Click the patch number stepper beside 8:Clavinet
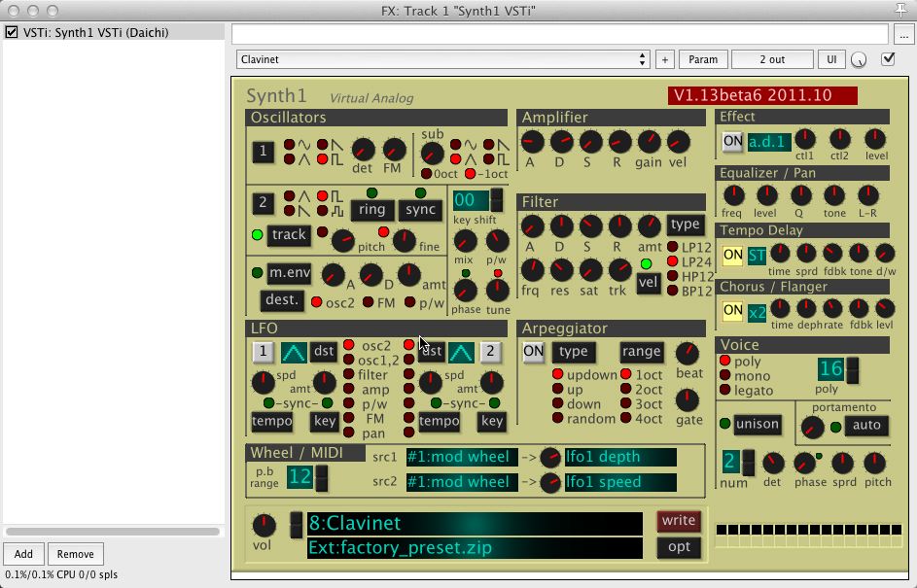This screenshot has width=917, height=588. pyautogui.click(x=296, y=525)
